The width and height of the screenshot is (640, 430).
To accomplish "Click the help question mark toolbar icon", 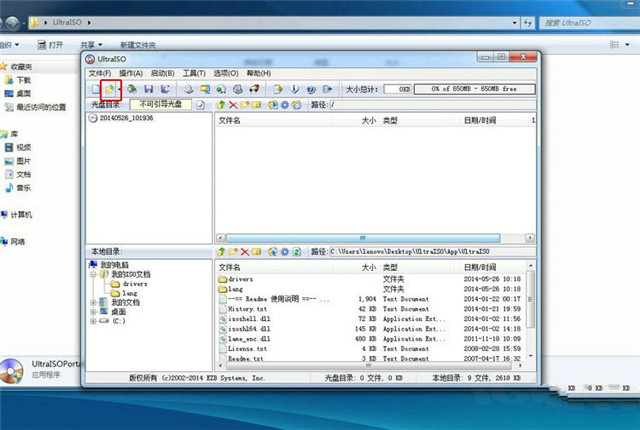I will tap(312, 88).
